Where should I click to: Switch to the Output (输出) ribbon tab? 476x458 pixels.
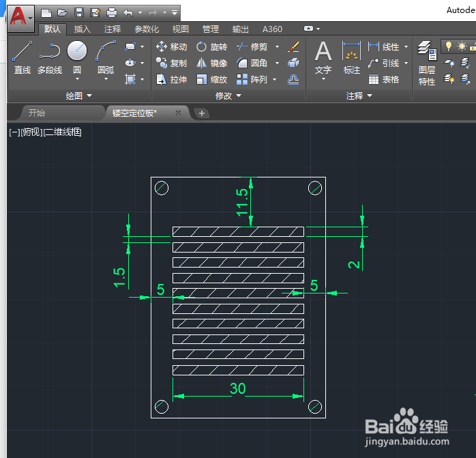pos(241,29)
